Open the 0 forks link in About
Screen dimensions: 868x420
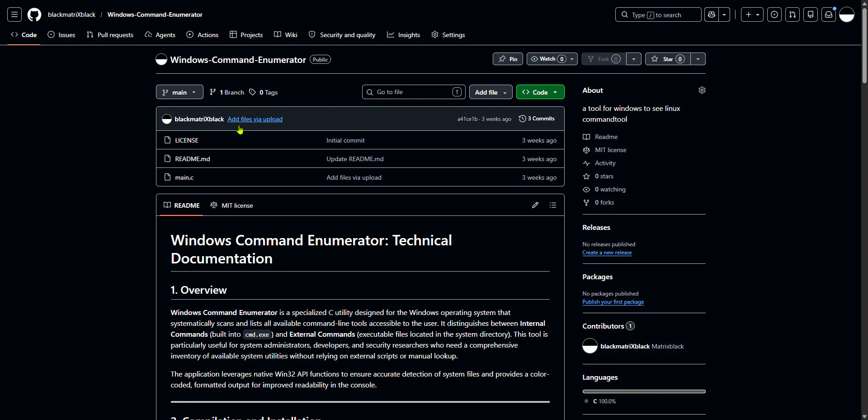tap(604, 202)
